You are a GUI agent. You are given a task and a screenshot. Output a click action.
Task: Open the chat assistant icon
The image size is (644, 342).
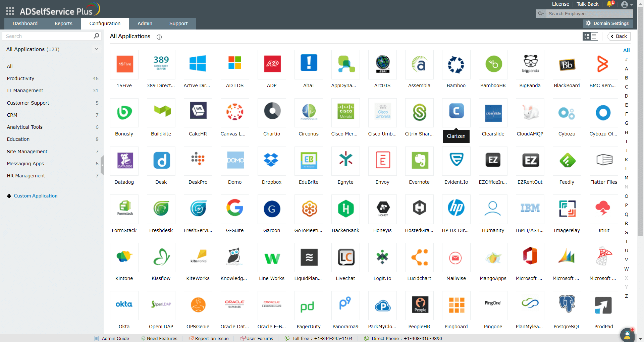point(627,335)
